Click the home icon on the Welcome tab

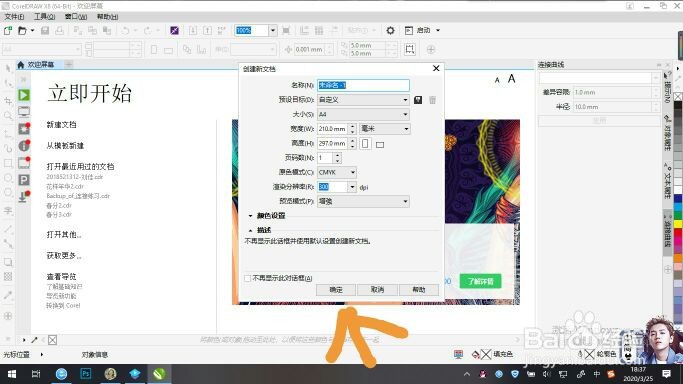(x=20, y=64)
